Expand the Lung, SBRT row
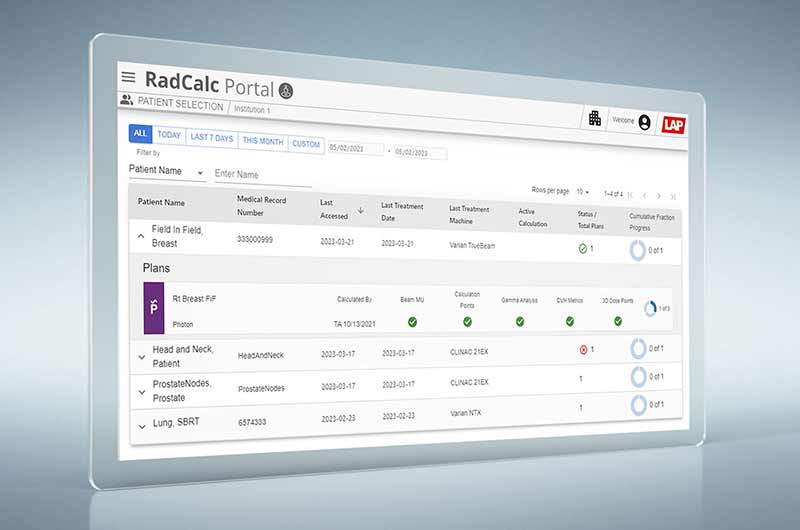The width and height of the screenshot is (800, 530). (x=142, y=426)
